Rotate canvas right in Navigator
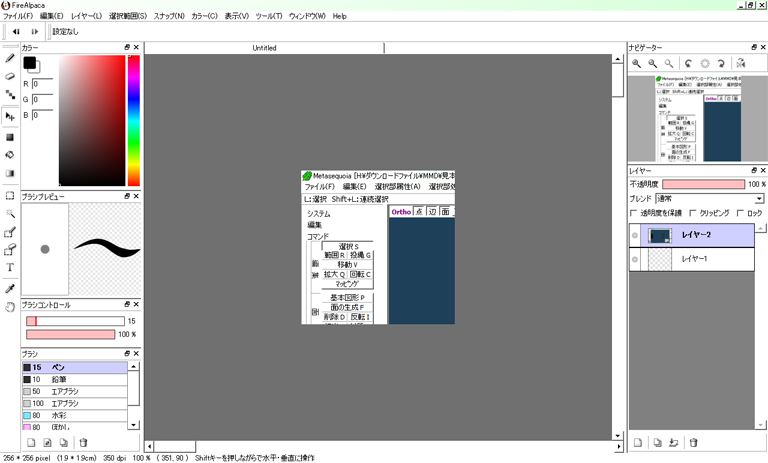Screen dimensions: 768x463 (721, 63)
